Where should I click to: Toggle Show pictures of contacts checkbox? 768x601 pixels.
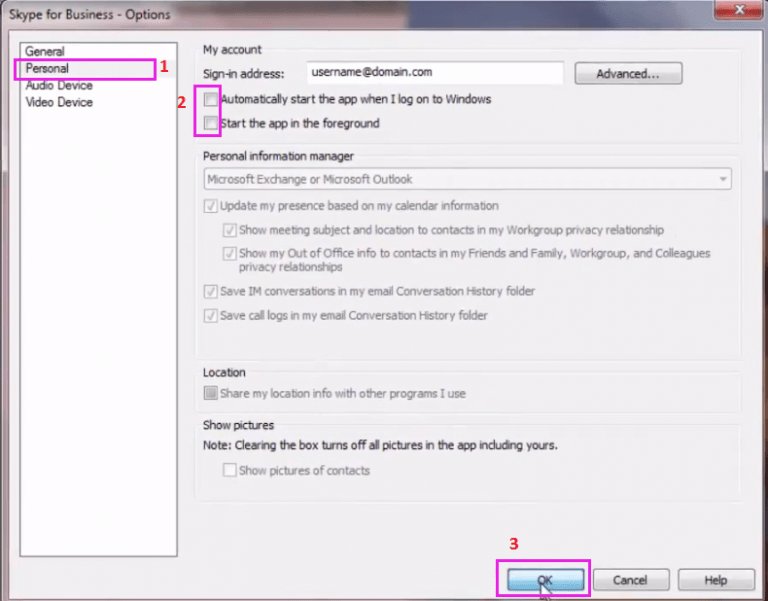click(230, 470)
